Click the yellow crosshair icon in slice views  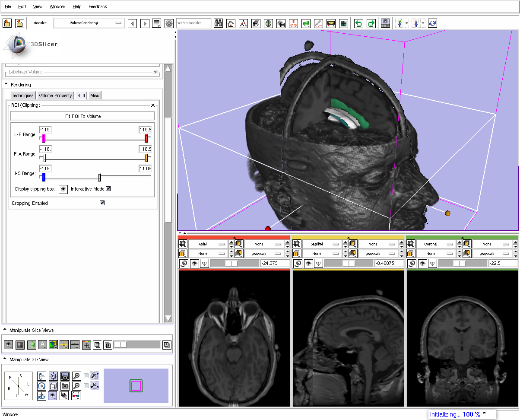(64, 345)
